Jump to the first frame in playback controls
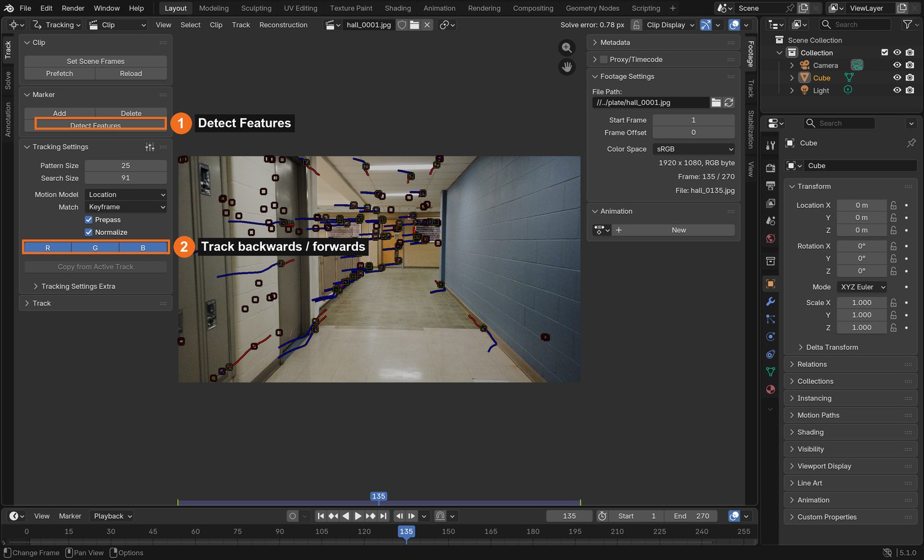Screen dimensions: 924x560 320,516
